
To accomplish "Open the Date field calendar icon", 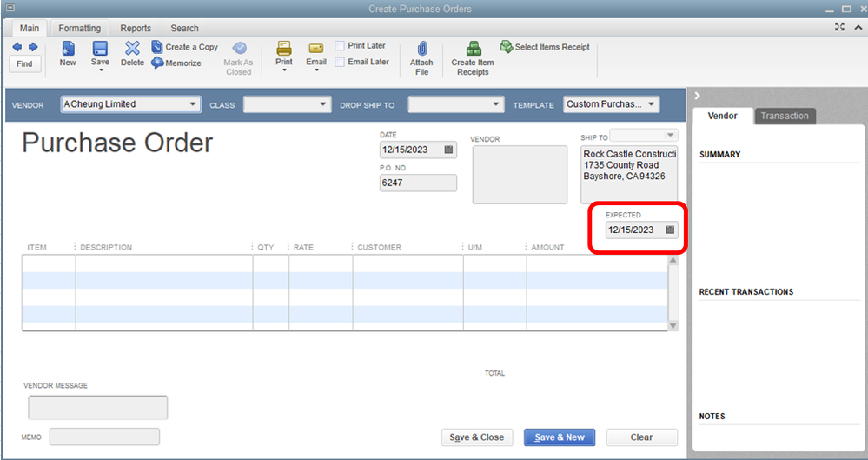I will coord(448,150).
